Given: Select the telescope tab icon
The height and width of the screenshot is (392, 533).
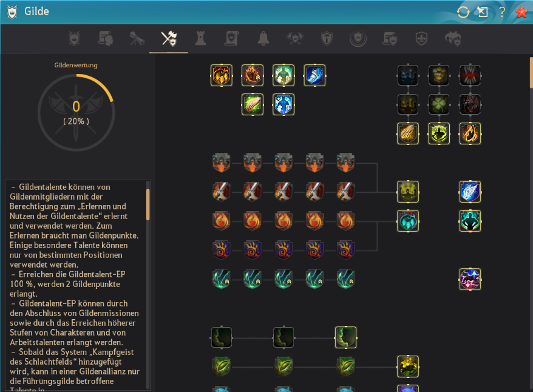Looking at the screenshot, I should click(x=137, y=38).
